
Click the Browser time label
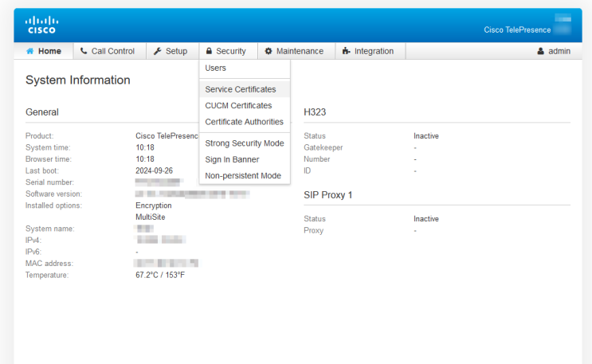(49, 159)
